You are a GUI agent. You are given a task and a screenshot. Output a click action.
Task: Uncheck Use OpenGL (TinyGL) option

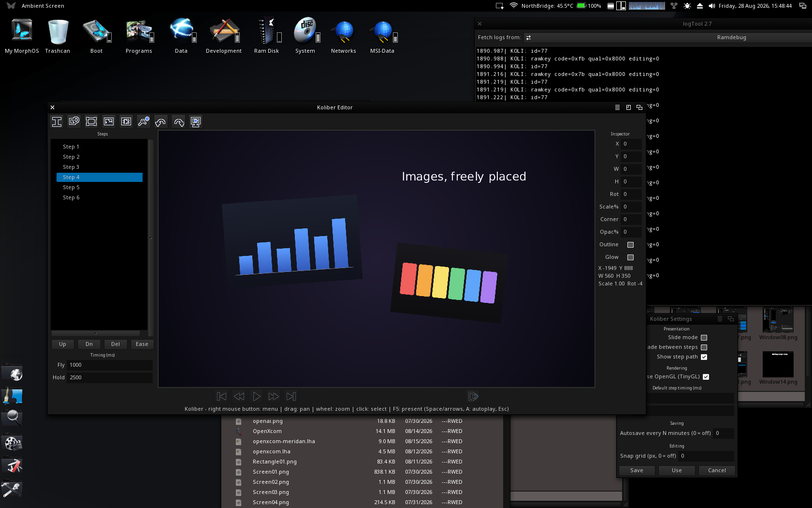(x=706, y=377)
